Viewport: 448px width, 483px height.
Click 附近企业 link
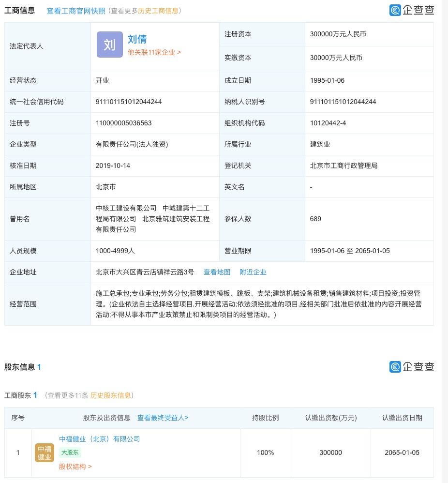pos(253,272)
